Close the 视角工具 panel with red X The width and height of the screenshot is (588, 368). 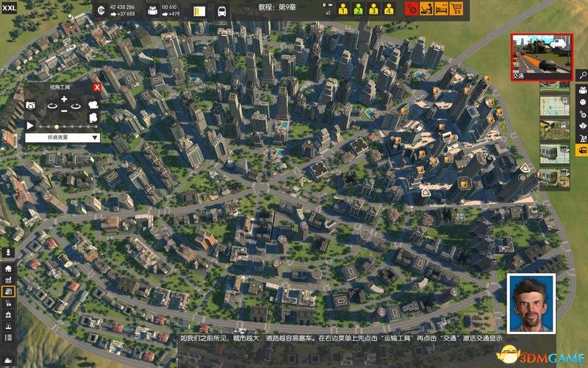[x=97, y=87]
